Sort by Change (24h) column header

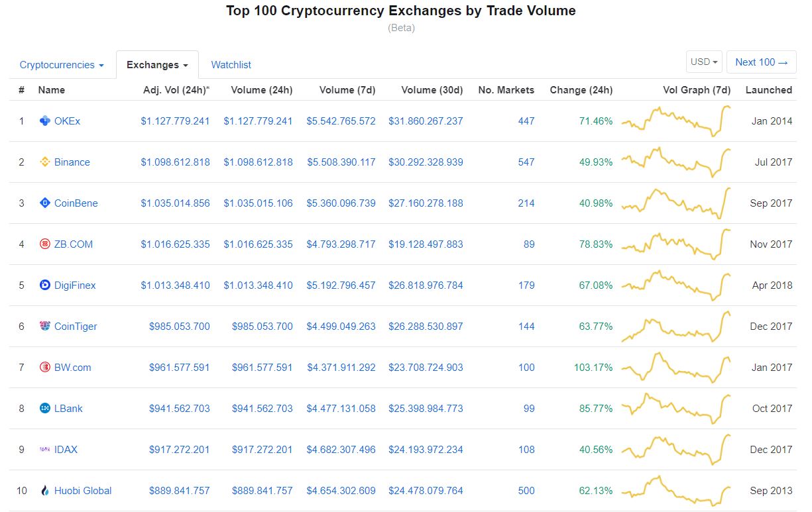pyautogui.click(x=581, y=90)
